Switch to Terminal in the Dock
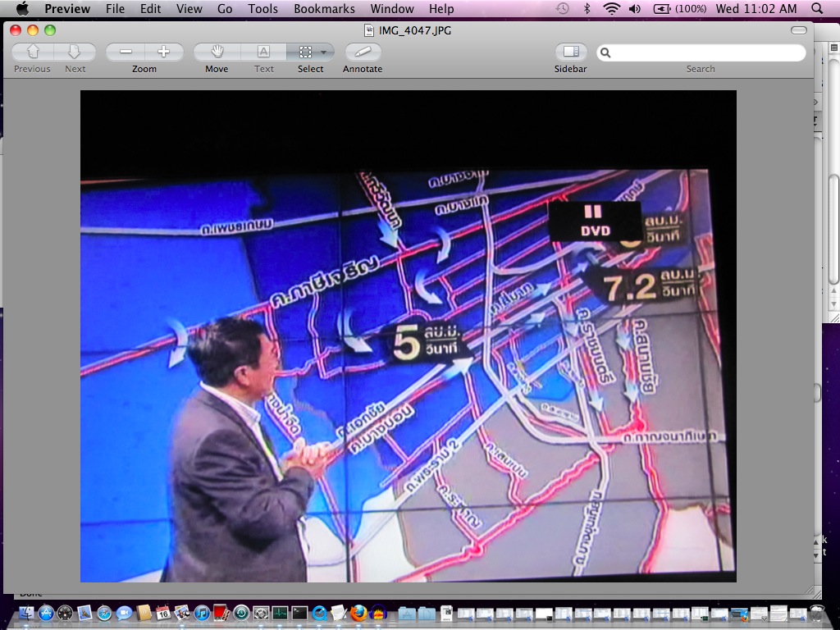This screenshot has height=630, width=840. pos(299,613)
